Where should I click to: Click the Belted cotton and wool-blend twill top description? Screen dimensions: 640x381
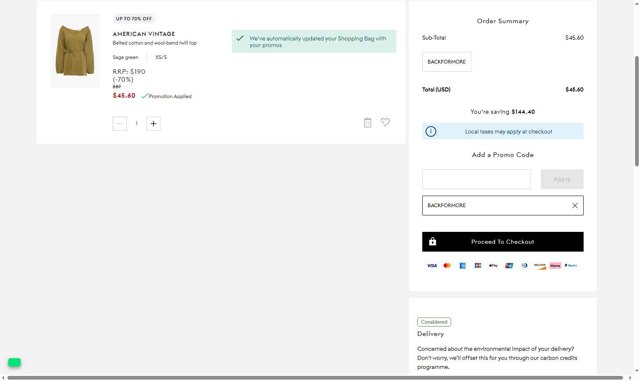(155, 43)
